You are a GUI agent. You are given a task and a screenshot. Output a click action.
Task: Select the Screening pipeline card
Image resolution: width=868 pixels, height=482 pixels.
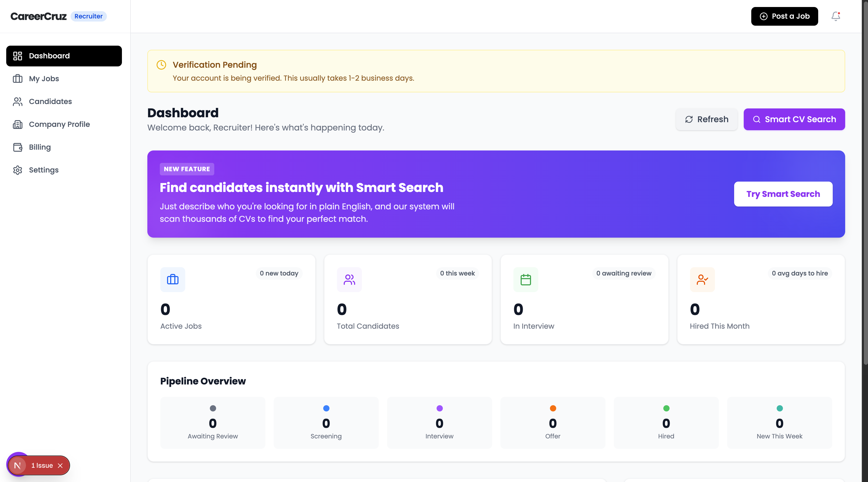coord(326,423)
